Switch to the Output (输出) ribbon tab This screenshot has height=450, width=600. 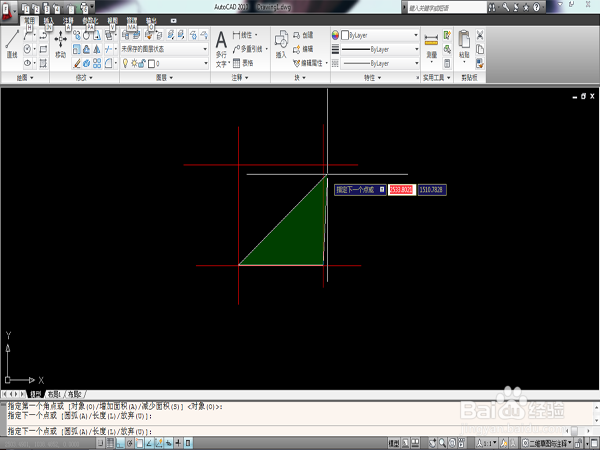[x=151, y=21]
